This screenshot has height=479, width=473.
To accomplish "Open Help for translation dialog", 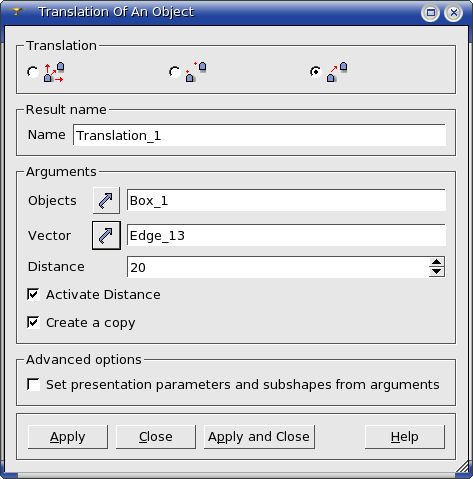I will pos(405,437).
